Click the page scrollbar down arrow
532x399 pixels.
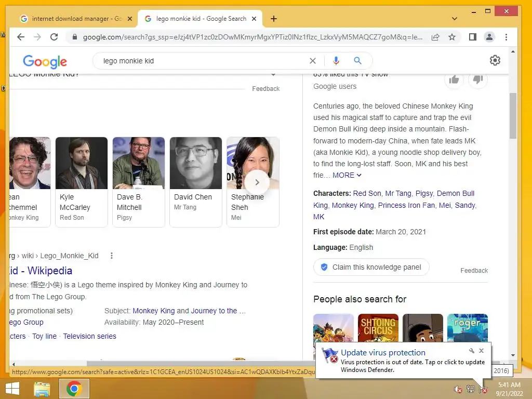click(513, 355)
